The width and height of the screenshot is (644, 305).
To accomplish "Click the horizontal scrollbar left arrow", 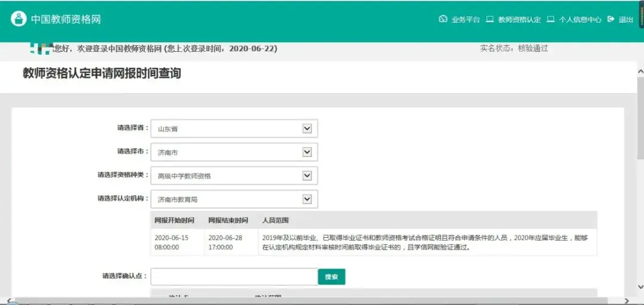I will click(x=8, y=301).
